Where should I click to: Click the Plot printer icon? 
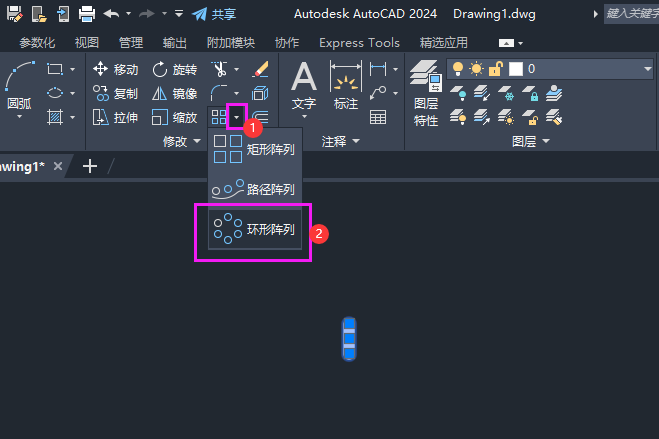coord(87,14)
